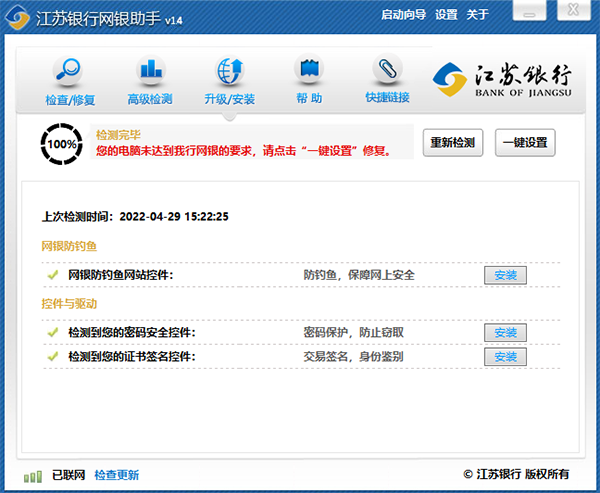Image resolution: width=600 pixels, height=493 pixels.
Task: Close the 网银助手 window
Action: click(x=573, y=10)
